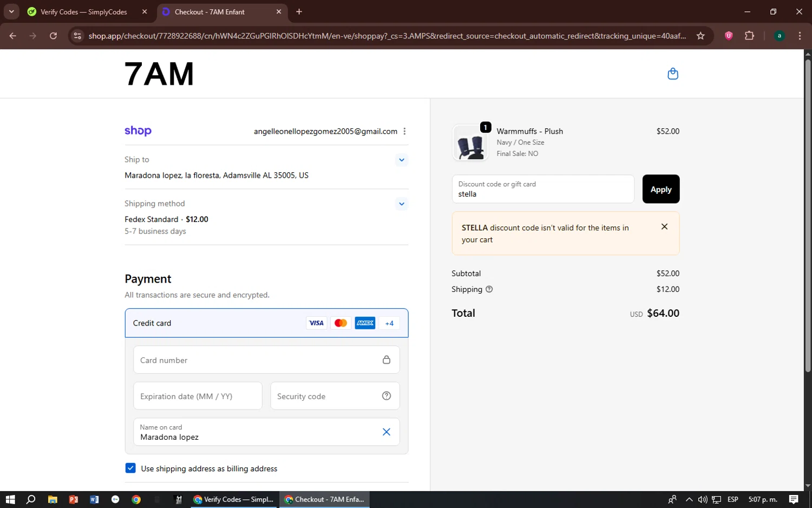
Task: Open the Extensions puzzle icon
Action: (749, 36)
